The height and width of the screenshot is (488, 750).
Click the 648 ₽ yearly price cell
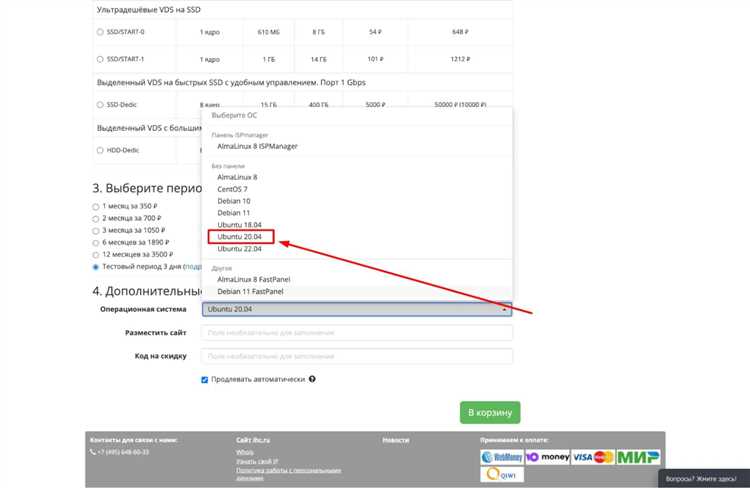tap(460, 32)
